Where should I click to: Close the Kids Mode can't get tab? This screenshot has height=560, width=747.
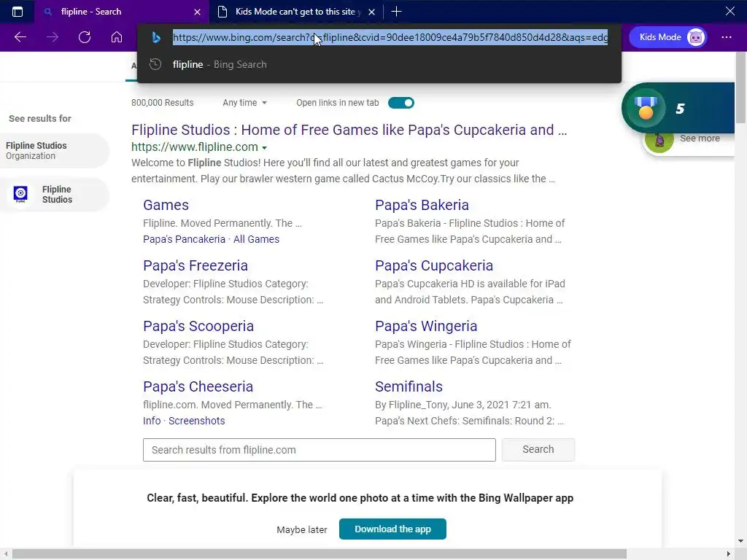(371, 12)
